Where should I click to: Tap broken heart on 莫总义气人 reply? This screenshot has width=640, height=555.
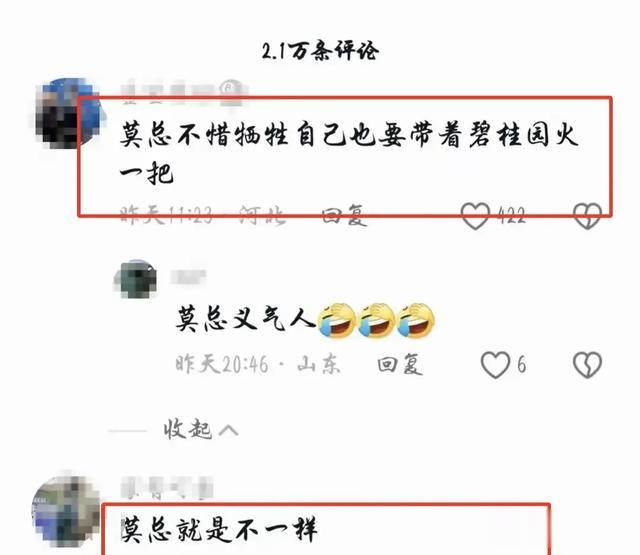tap(587, 364)
